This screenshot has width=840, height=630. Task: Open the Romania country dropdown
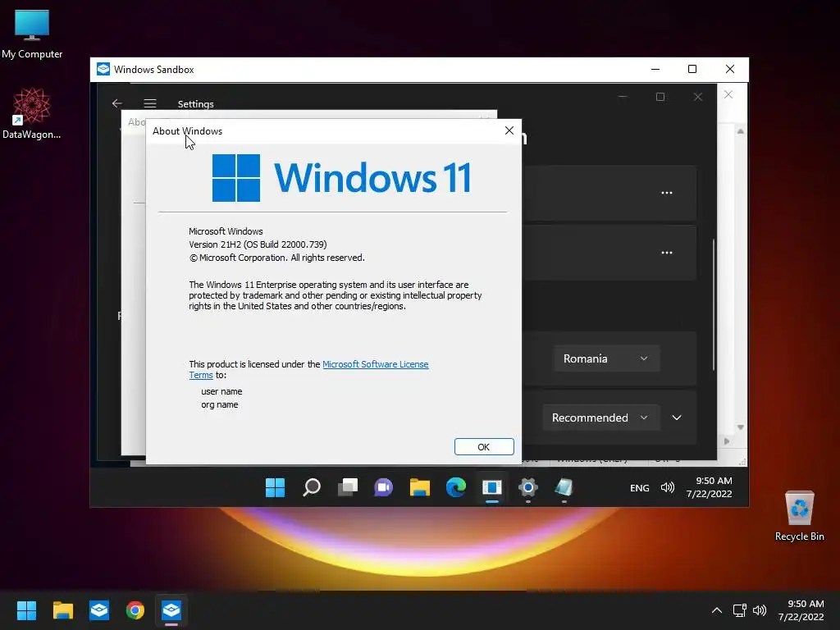[606, 358]
